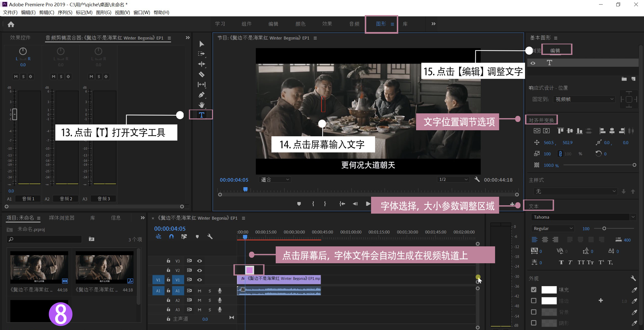The image size is (644, 330).
Task: Click the font size slider
Action: click(x=614, y=228)
